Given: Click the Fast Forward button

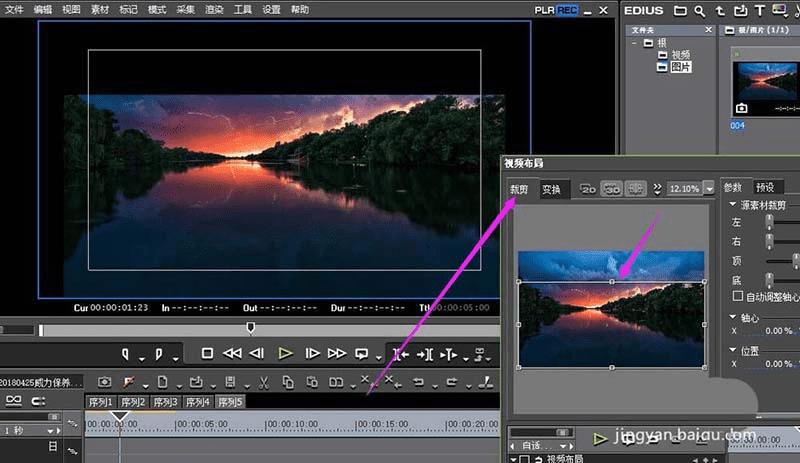Looking at the screenshot, I should (x=337, y=353).
